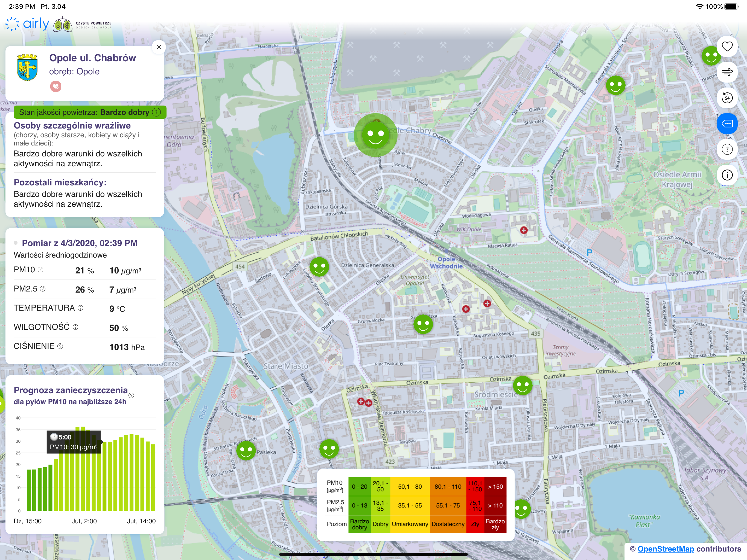Tap the airly logo
This screenshot has width=747, height=560.
point(27,24)
